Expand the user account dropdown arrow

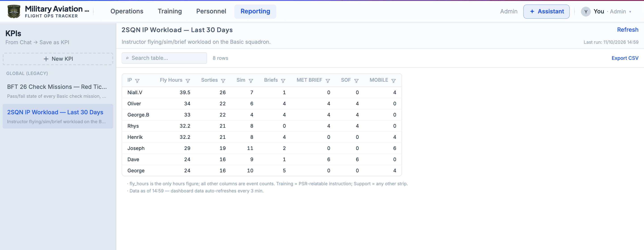(x=630, y=12)
